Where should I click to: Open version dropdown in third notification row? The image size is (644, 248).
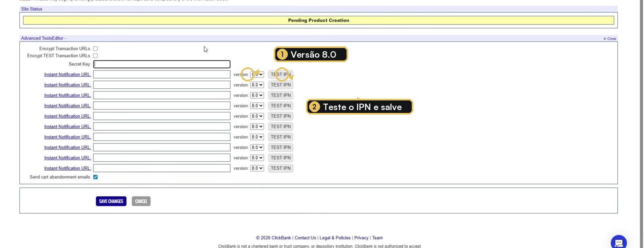257,96
